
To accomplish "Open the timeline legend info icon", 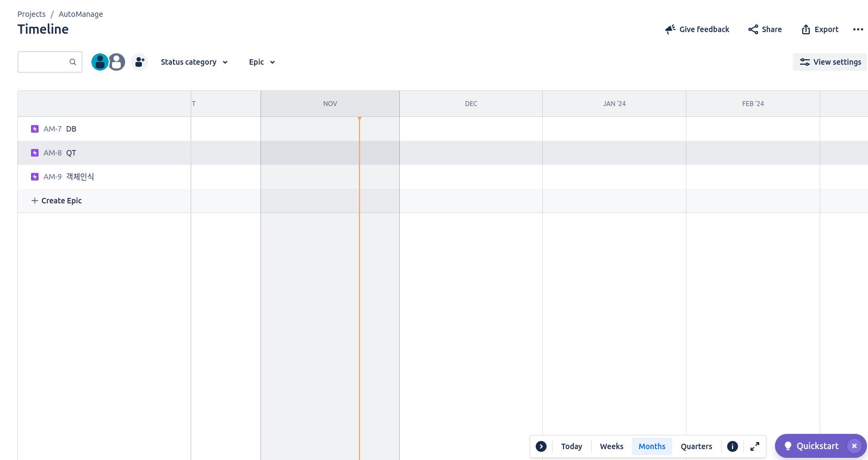I will [x=733, y=446].
